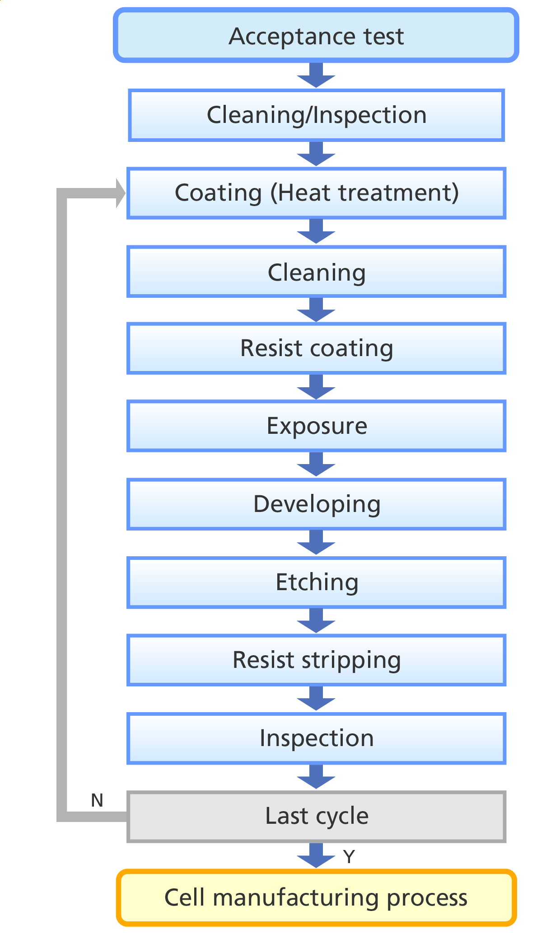Click arrow between Exposure and Developing

coord(316,464)
